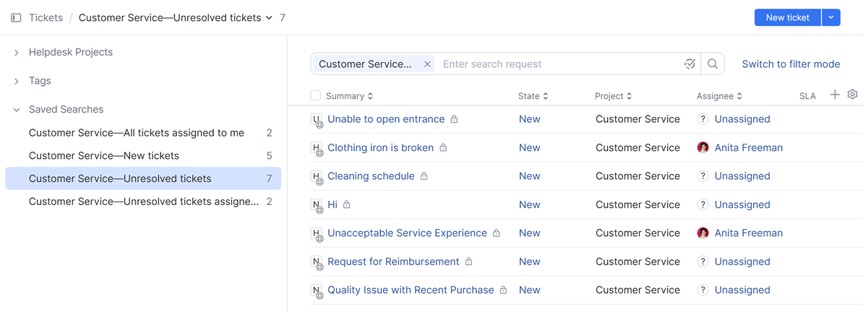Screen dimensions: 868x312
Task: Click Anita Freeman avatar on Clothing iron row
Action: pos(702,147)
